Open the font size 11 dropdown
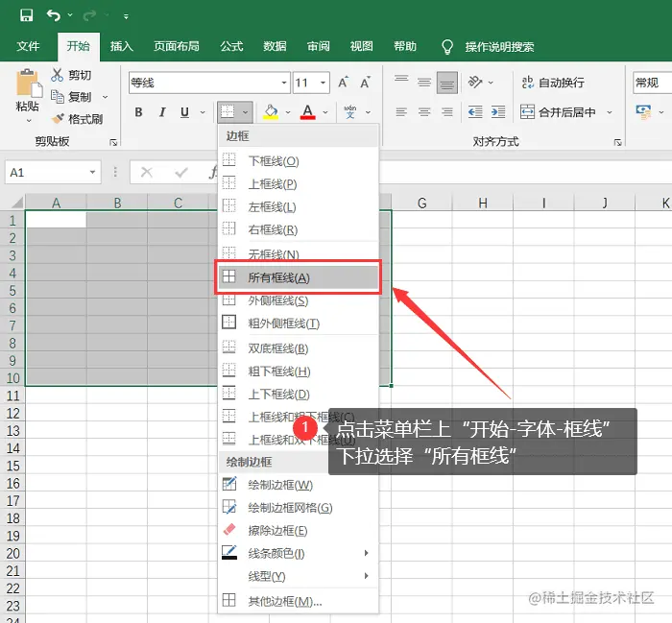672x623 pixels. pyautogui.click(x=324, y=83)
